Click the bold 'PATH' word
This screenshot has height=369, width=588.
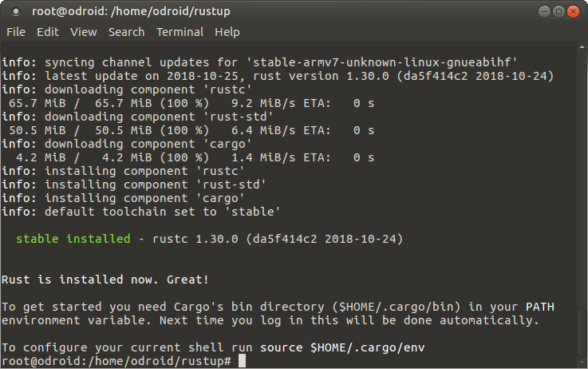pyautogui.click(x=540, y=307)
